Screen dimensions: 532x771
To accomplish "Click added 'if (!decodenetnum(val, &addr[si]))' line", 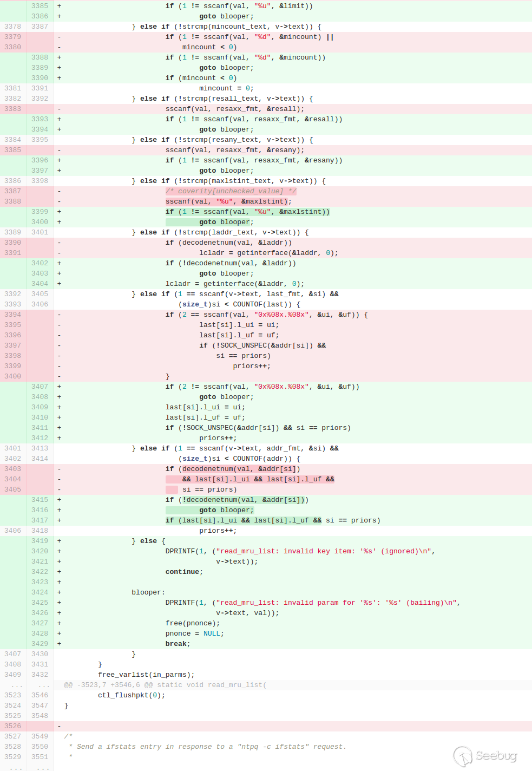I will [237, 500].
